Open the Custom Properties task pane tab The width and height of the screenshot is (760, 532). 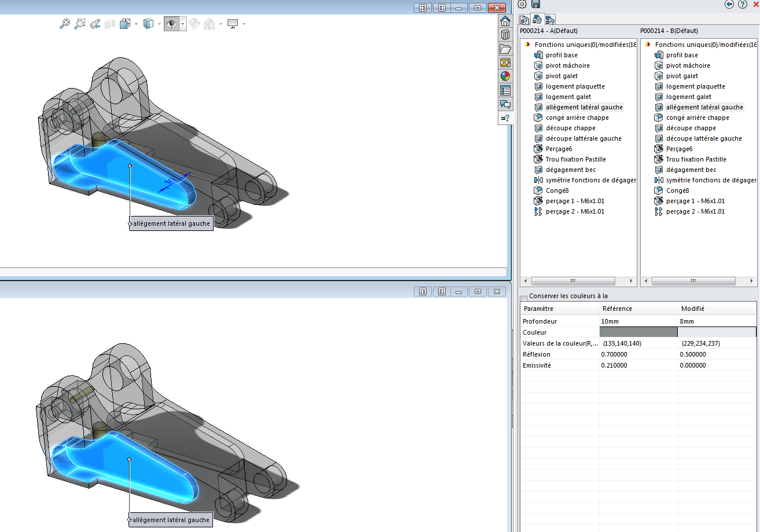coord(505,90)
